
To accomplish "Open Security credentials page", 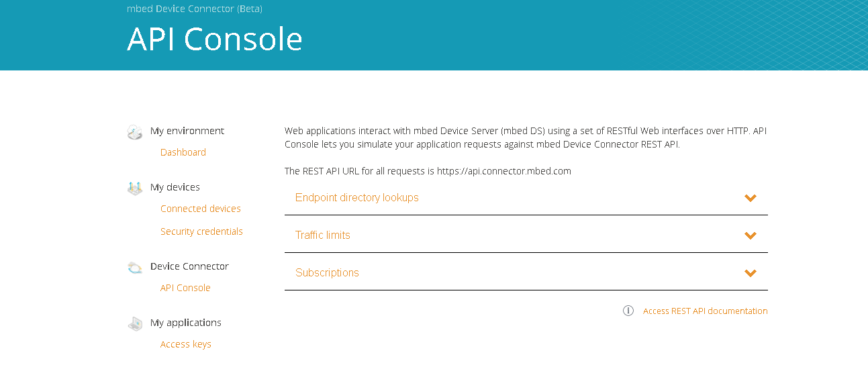I will [201, 231].
